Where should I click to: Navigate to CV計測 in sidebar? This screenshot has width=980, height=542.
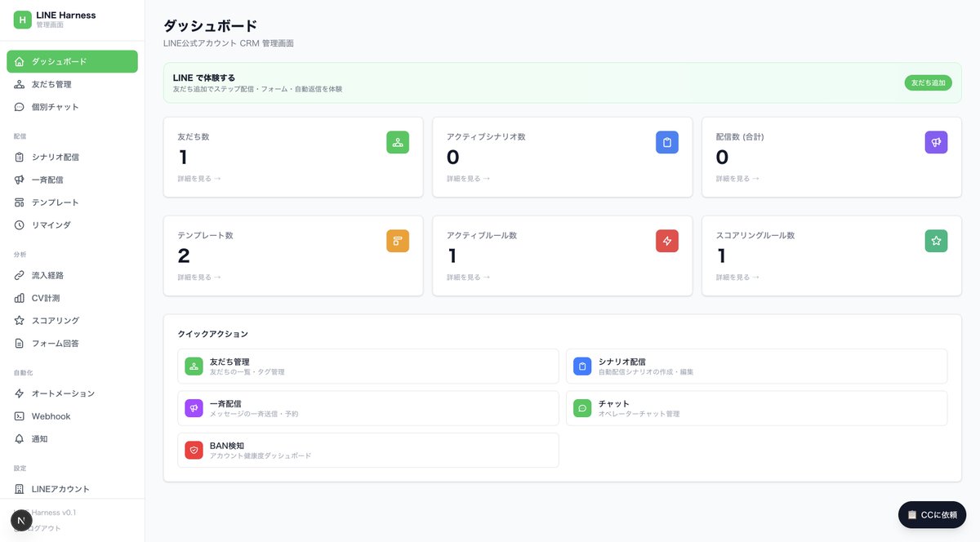click(72, 298)
